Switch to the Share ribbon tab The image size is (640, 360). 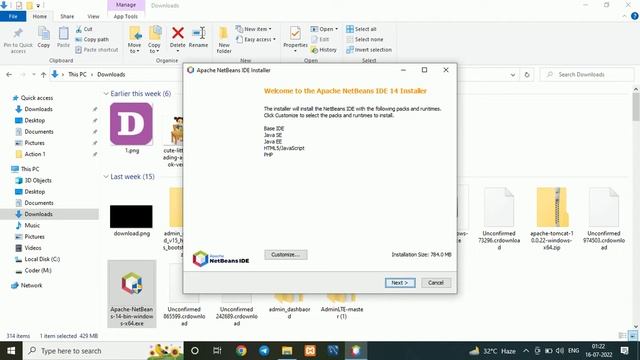point(67,16)
